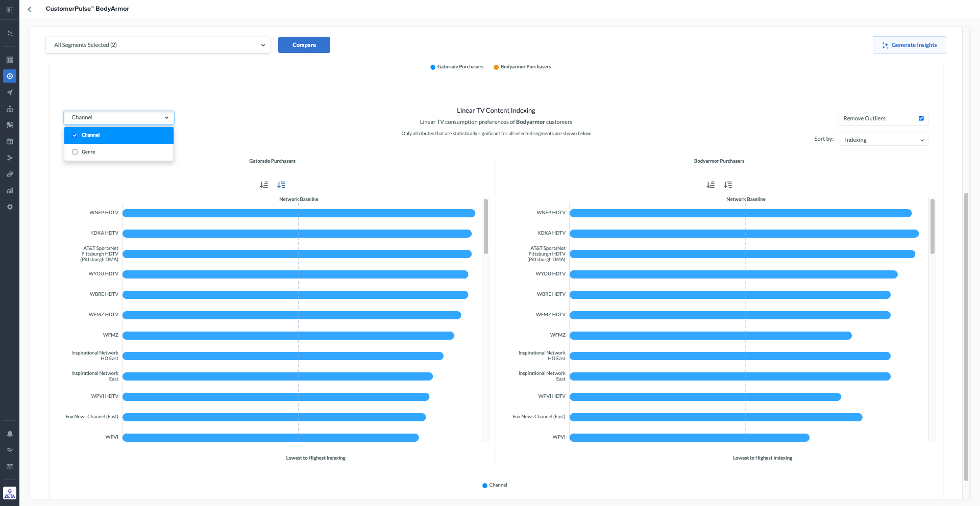Open the flow diagram icon in sidebar

coord(10,158)
